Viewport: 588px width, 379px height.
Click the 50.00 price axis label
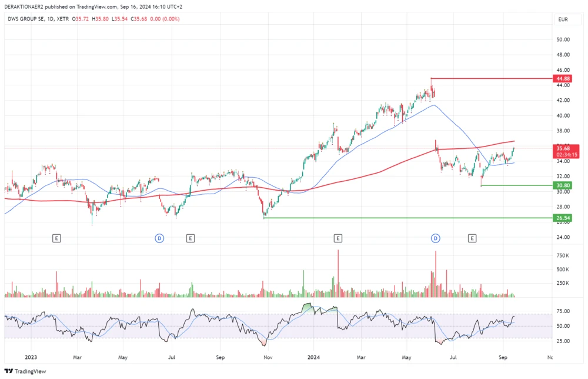(x=563, y=39)
